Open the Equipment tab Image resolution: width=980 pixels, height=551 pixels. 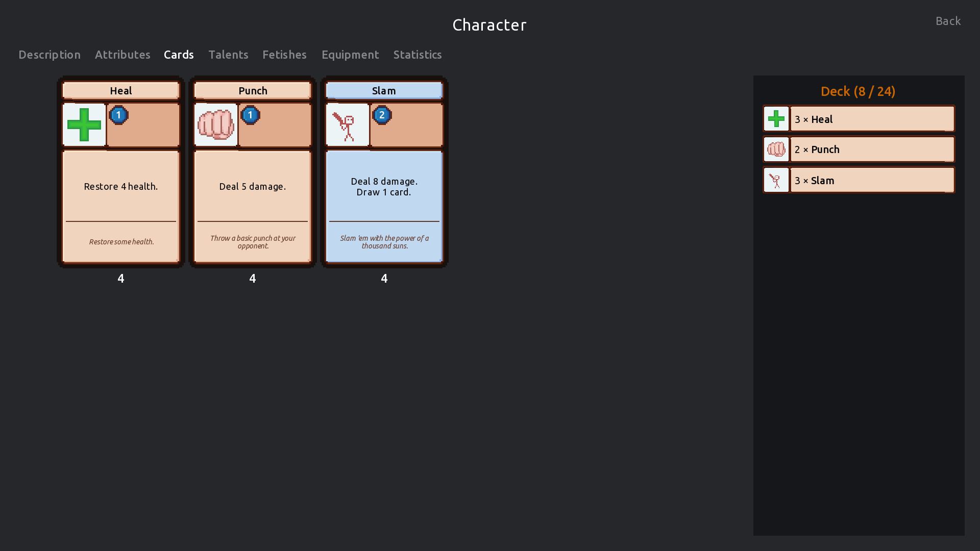point(350,55)
